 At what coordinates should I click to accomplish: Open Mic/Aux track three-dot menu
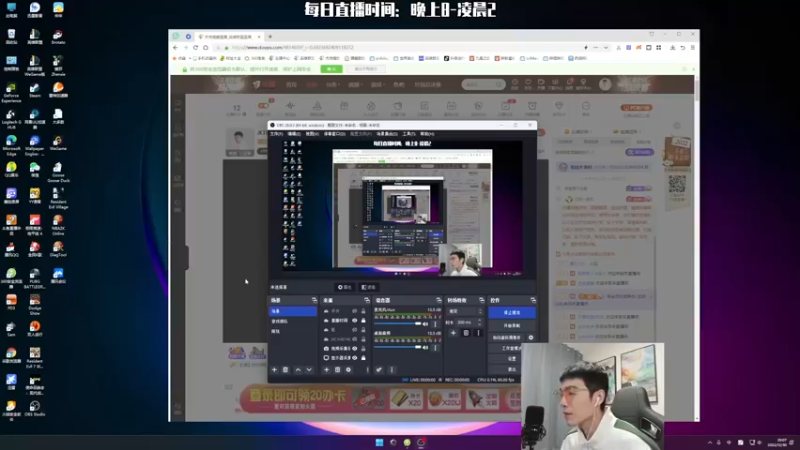(x=435, y=324)
